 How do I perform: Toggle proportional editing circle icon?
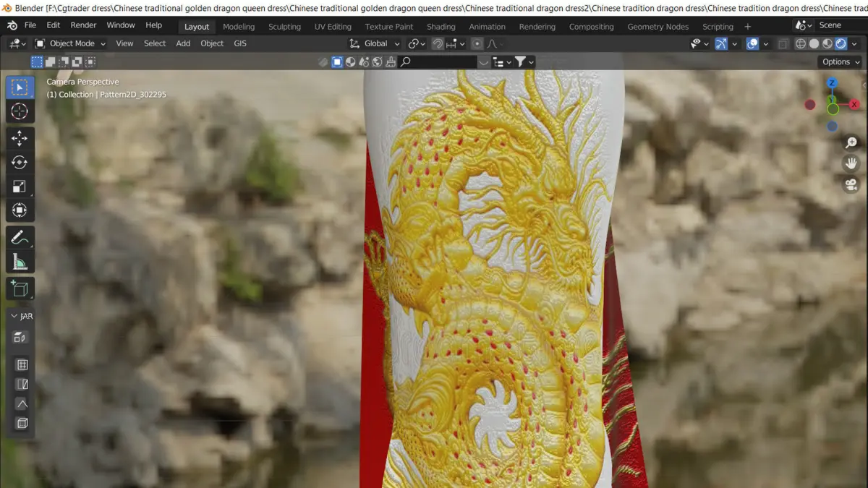477,43
